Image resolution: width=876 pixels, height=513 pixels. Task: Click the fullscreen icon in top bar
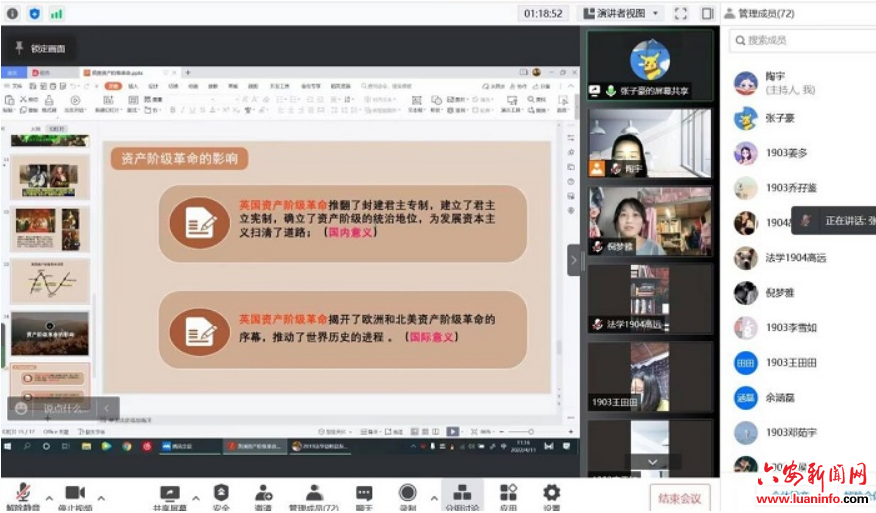[681, 14]
